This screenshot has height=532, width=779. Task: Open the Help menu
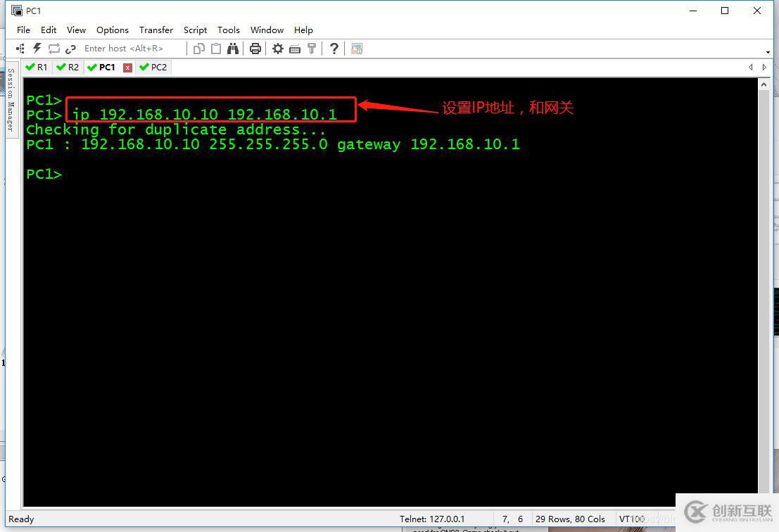pyautogui.click(x=303, y=30)
